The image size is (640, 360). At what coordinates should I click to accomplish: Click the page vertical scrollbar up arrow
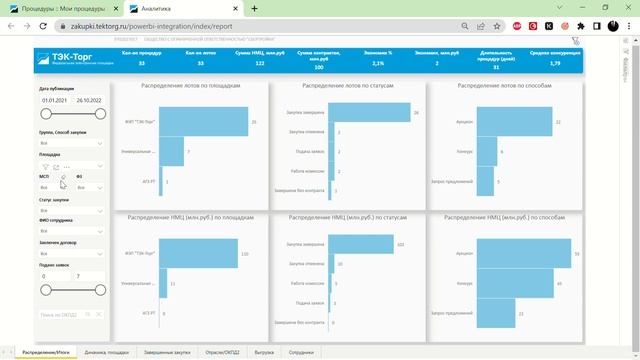636,40
